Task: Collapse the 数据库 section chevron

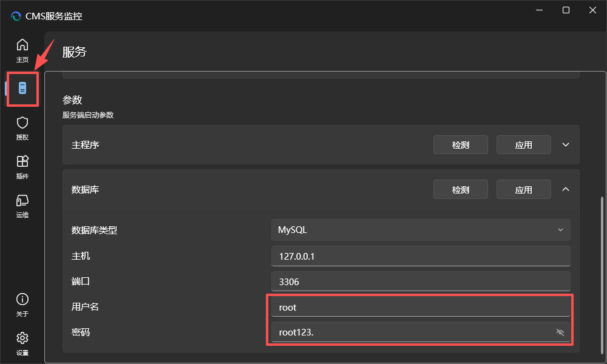Action: 566,189
